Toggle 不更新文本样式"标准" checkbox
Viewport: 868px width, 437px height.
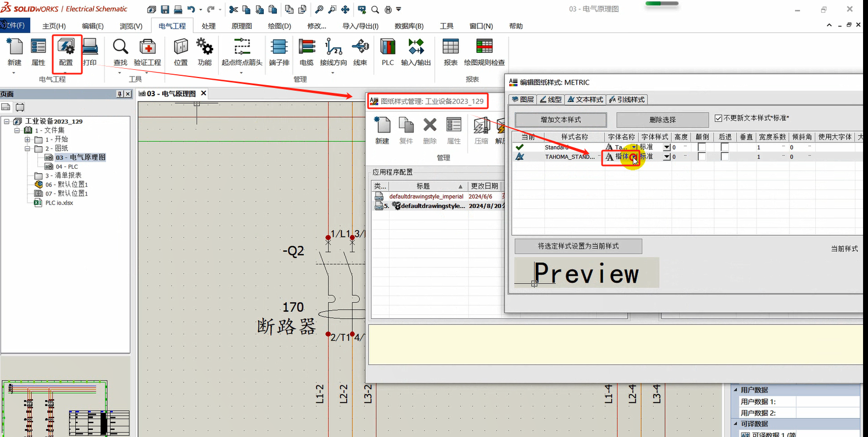click(719, 118)
